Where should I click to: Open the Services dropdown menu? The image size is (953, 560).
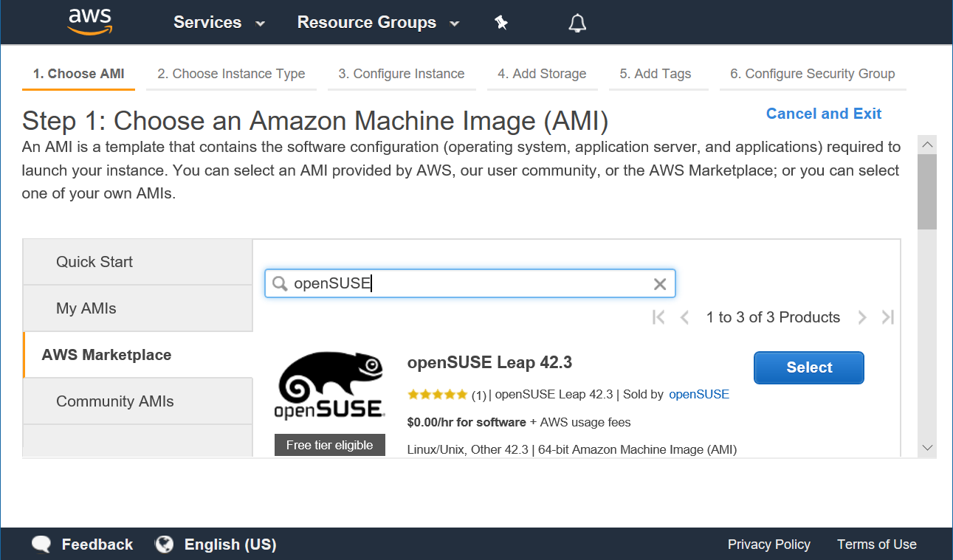[219, 22]
